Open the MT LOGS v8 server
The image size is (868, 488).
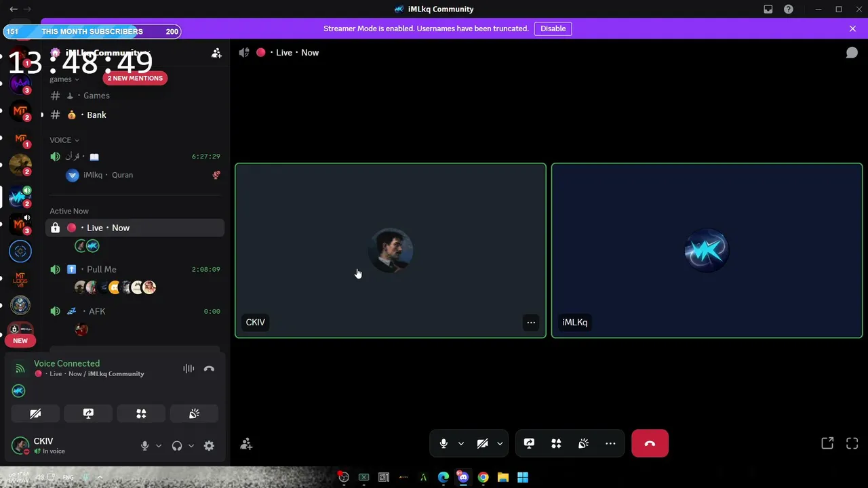(20, 279)
